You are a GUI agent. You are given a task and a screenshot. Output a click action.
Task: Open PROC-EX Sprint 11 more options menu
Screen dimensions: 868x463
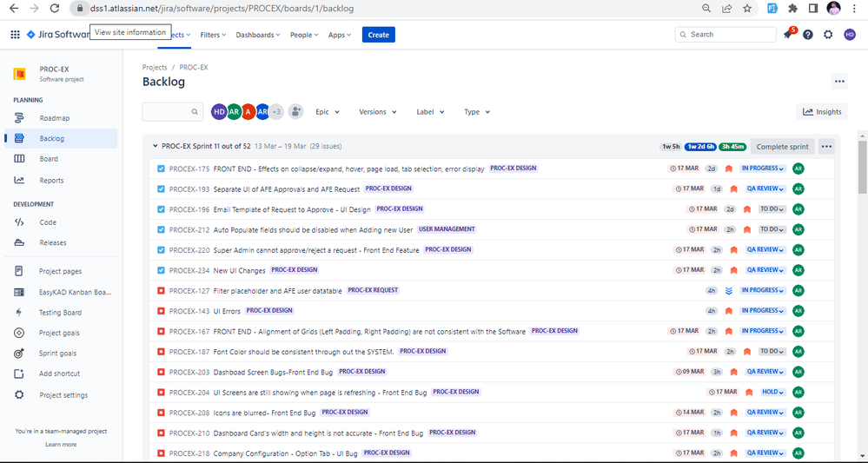[x=826, y=147]
